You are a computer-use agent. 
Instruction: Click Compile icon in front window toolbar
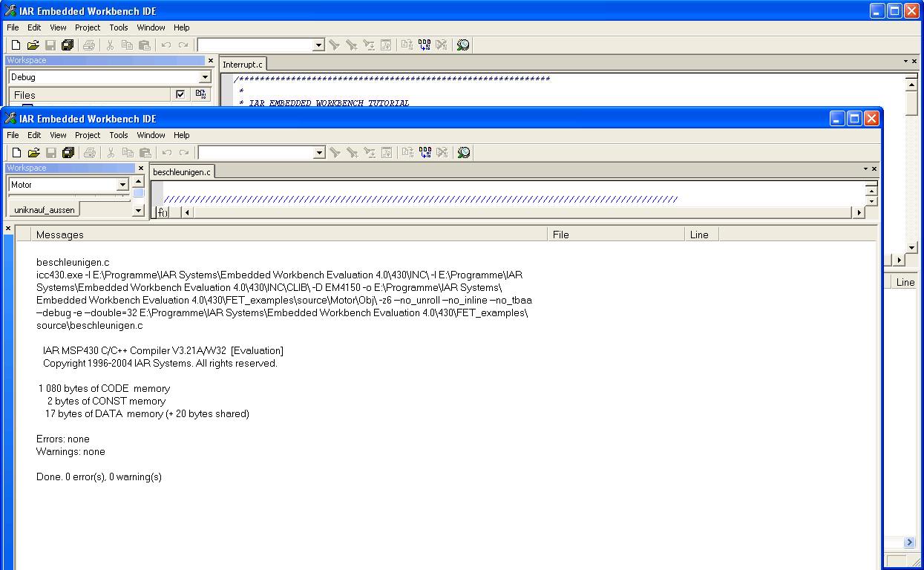pos(407,153)
